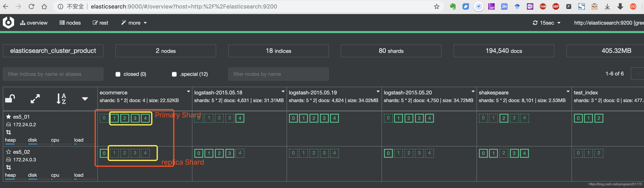Click shard 2 of shakespeare on es5_01
Viewport: 644px width, 188px height.
[x=504, y=118]
